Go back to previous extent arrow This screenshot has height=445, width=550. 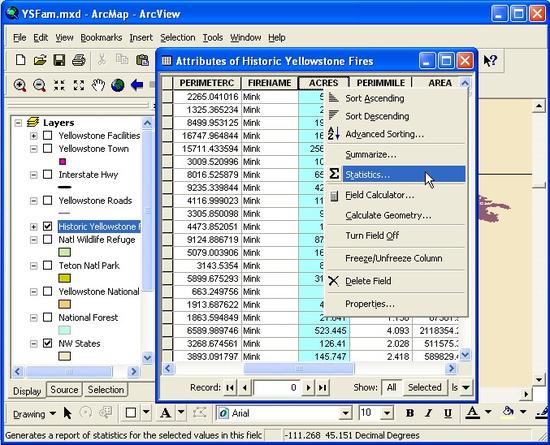(137, 85)
